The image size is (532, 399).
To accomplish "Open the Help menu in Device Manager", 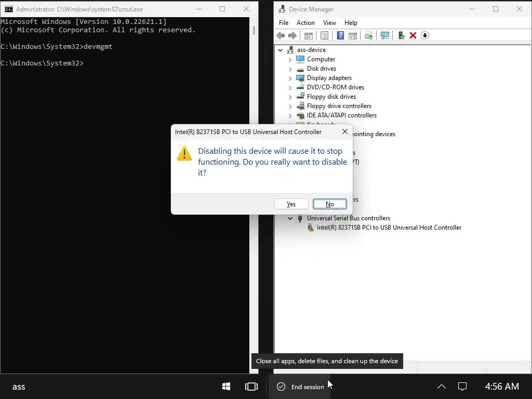I will [351, 23].
